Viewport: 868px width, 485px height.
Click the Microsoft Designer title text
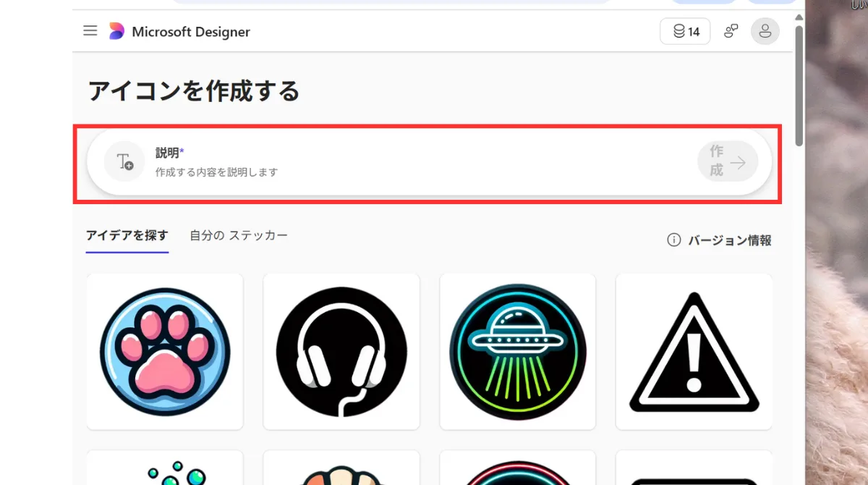[191, 32]
